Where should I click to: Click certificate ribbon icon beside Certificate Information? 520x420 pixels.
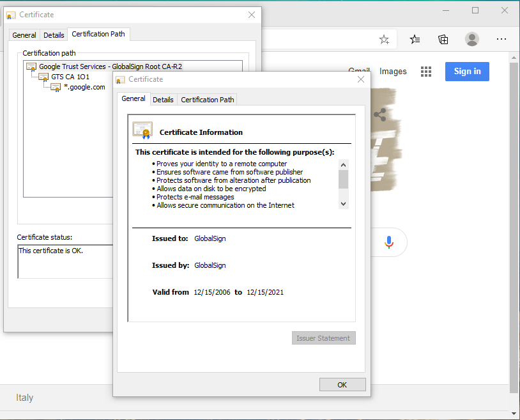click(x=142, y=130)
